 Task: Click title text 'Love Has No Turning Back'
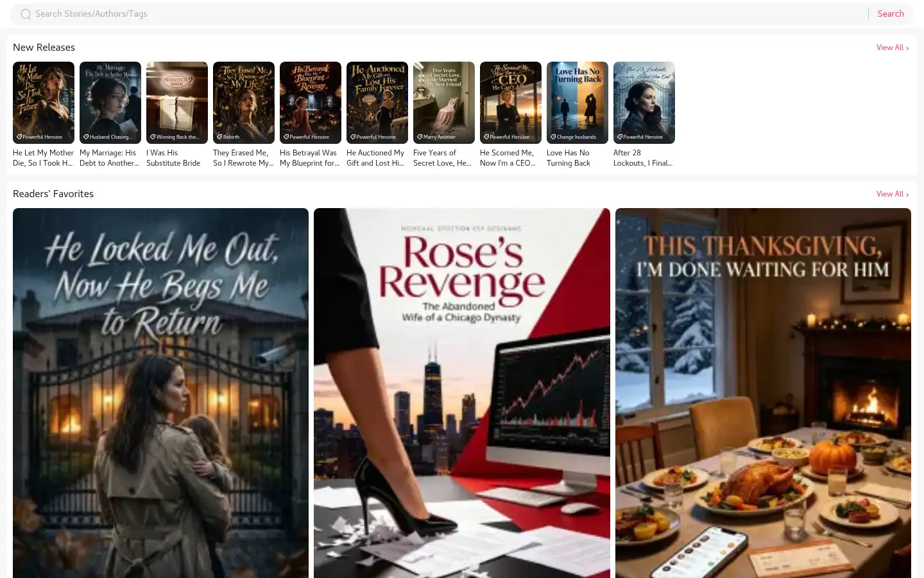point(569,158)
